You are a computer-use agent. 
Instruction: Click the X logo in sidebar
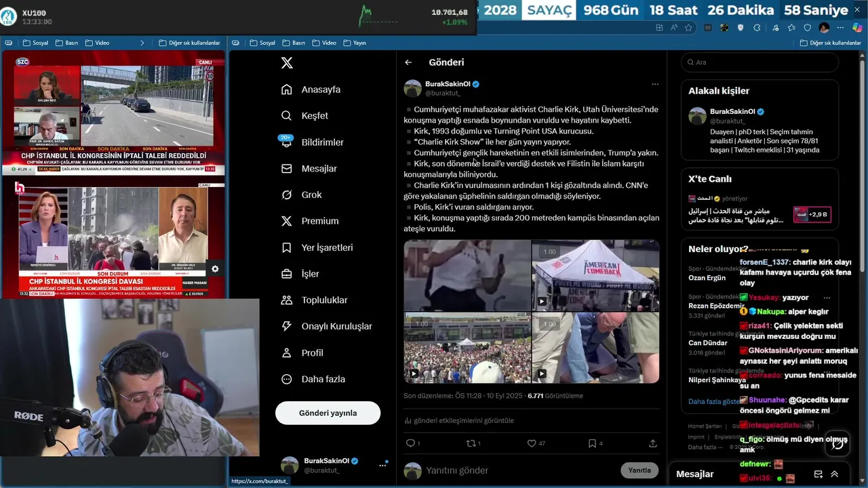pyautogui.click(x=287, y=62)
